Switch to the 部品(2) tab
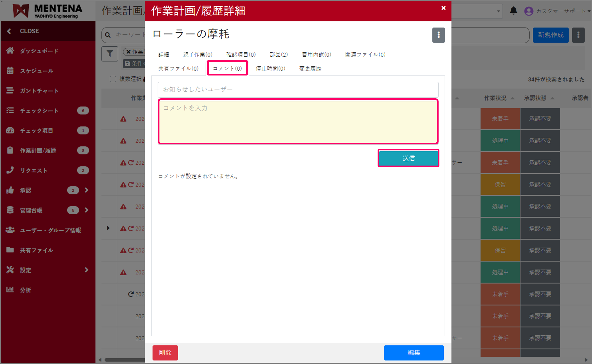This screenshot has height=364, width=592. pos(278,54)
